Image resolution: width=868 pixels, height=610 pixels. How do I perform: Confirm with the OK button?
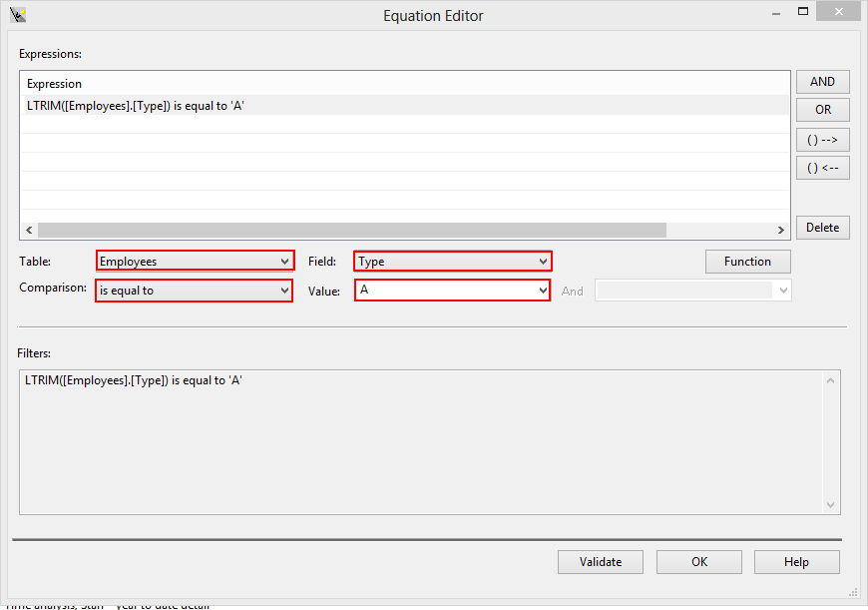[x=698, y=562]
